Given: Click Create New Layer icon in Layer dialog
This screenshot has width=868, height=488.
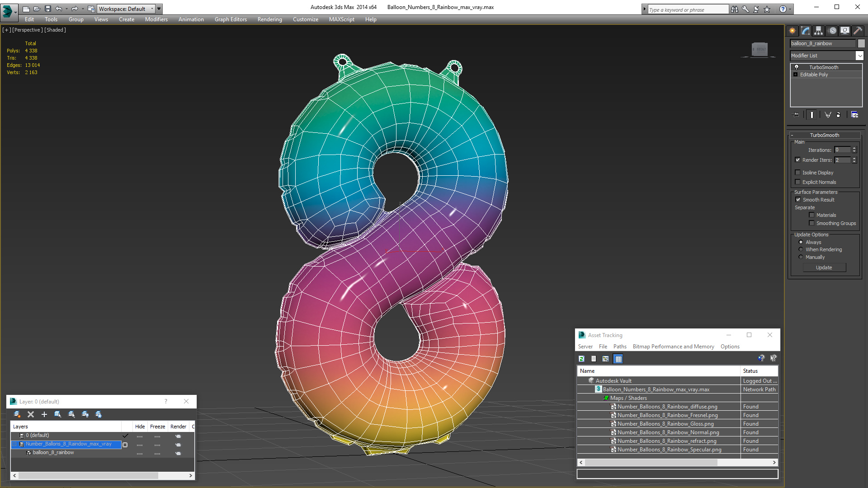Looking at the screenshot, I should coord(17,414).
